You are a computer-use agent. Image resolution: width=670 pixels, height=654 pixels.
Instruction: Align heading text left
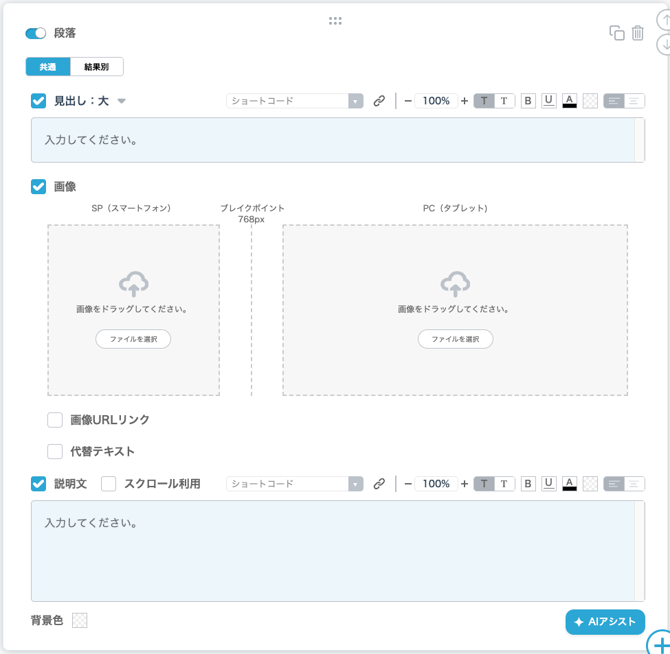click(614, 101)
